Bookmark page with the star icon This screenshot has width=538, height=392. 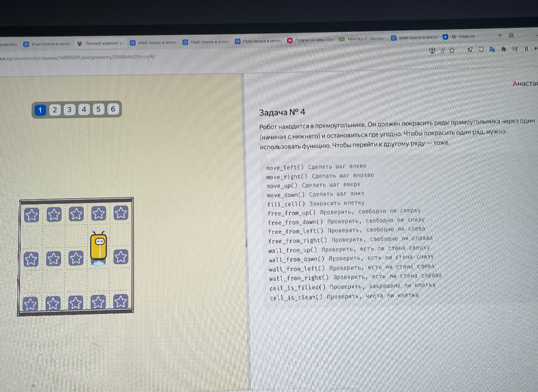pyautogui.click(x=452, y=50)
